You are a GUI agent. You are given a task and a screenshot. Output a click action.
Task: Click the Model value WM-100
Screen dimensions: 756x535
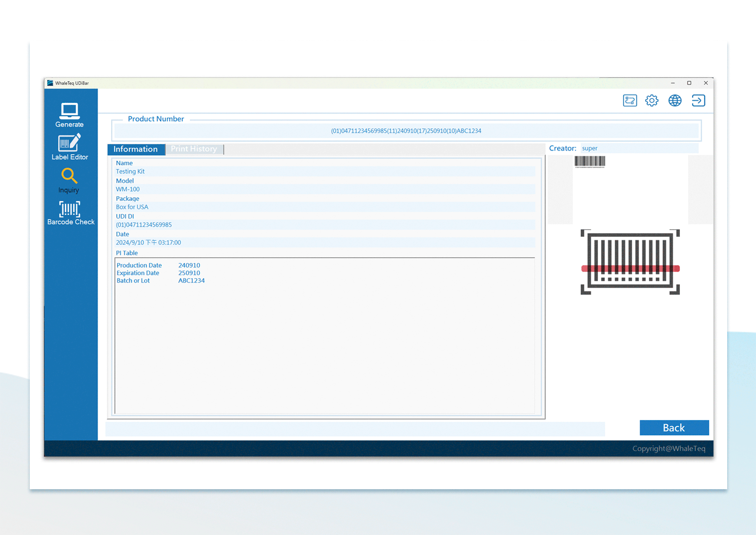[326, 189]
